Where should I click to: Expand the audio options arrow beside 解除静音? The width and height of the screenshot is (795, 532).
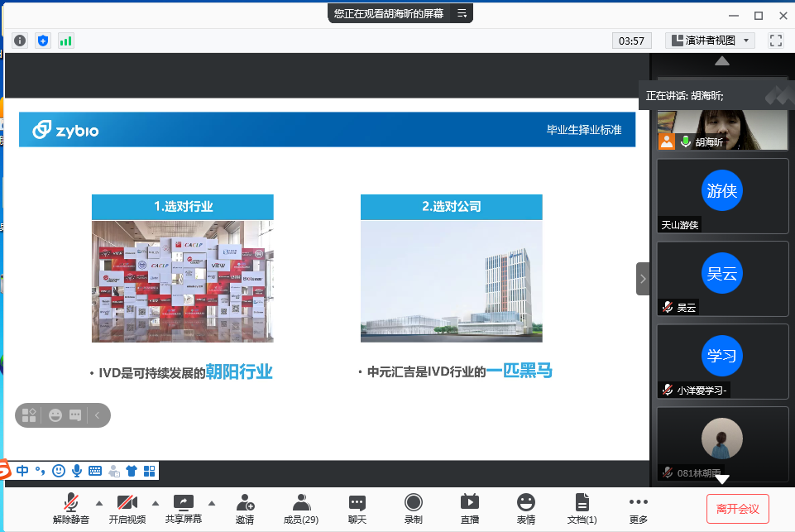pos(99,503)
